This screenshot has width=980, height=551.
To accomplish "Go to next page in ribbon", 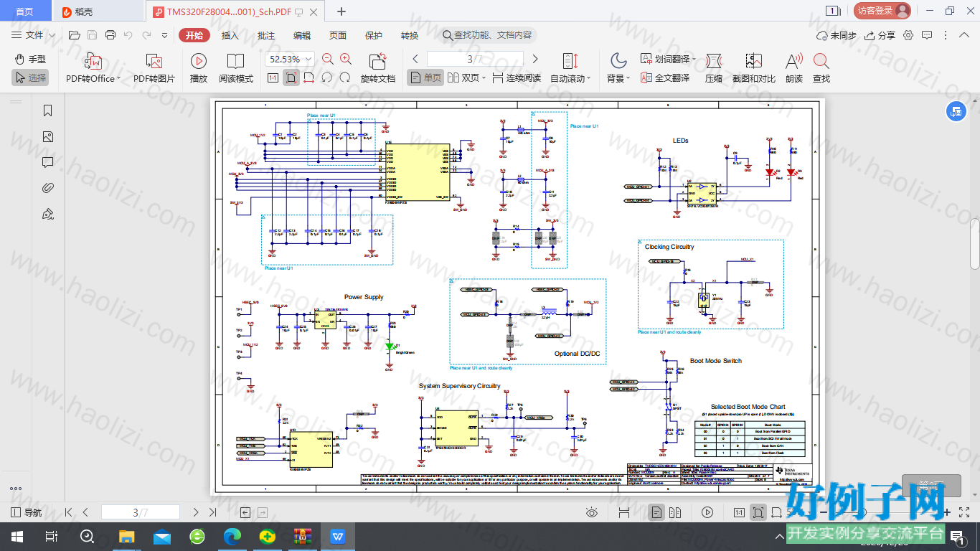I will tap(535, 60).
